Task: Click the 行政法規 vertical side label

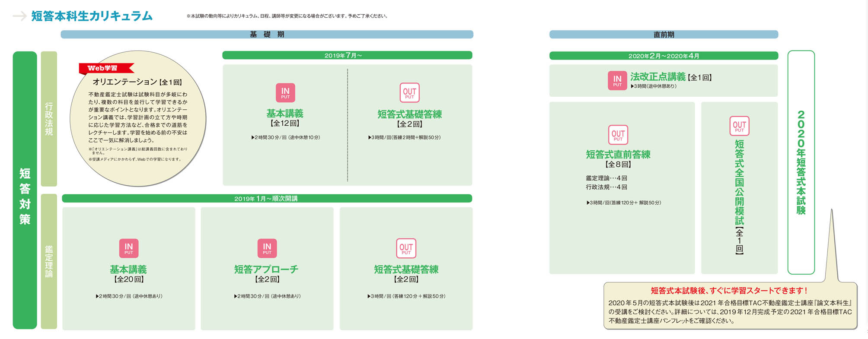Action: point(49,119)
